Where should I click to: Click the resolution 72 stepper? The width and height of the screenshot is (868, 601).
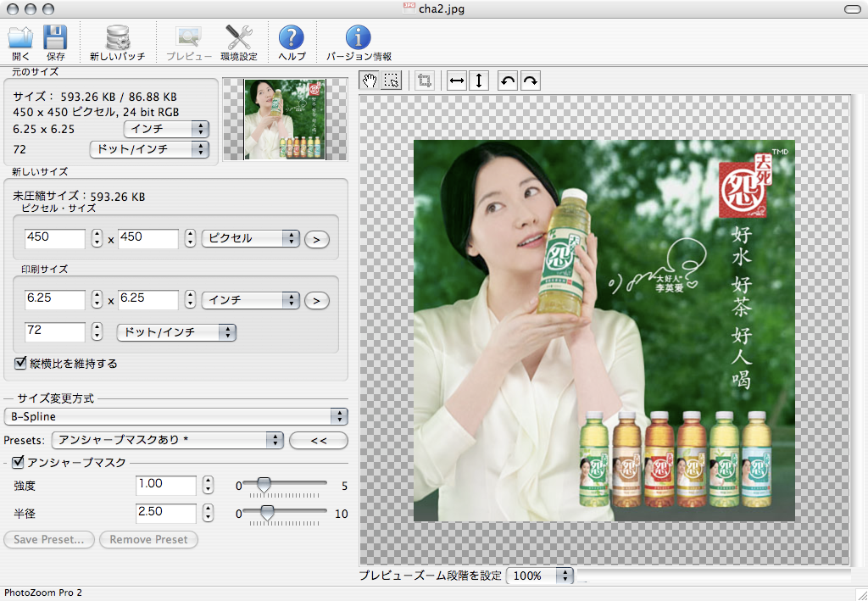(97, 331)
